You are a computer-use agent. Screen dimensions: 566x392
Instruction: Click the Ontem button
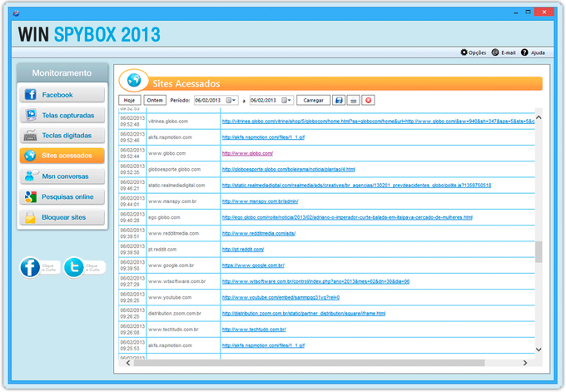pos(155,100)
